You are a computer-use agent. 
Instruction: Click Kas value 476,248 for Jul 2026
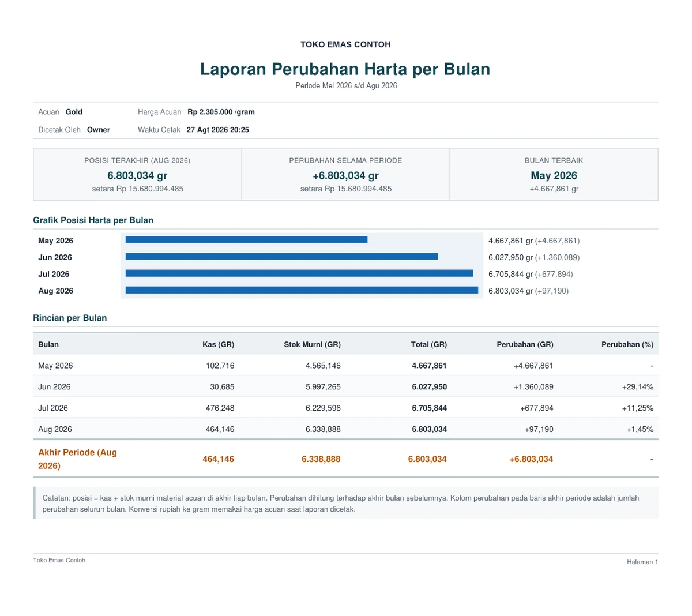pos(220,408)
